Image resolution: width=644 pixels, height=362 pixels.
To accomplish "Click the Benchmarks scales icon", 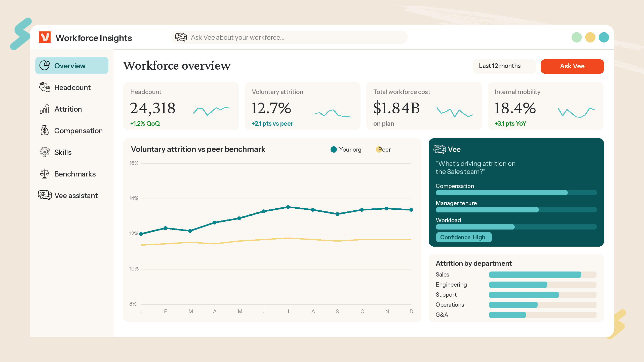I will [45, 173].
